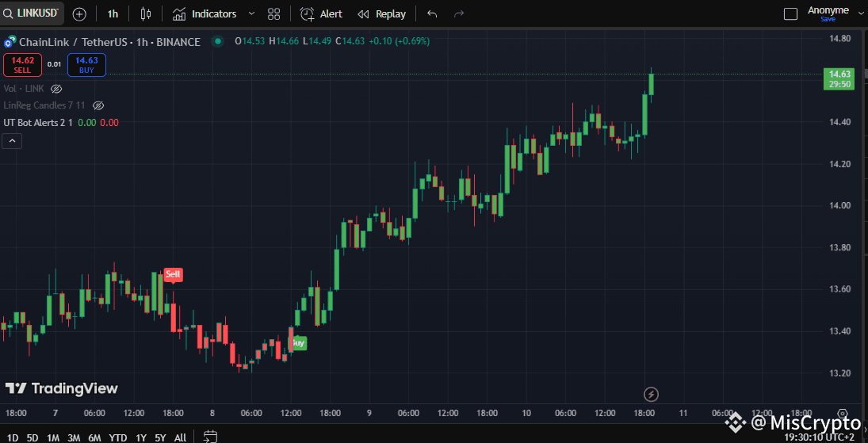The width and height of the screenshot is (868, 443).
Task: Open the Indicators dialog
Action: click(205, 13)
